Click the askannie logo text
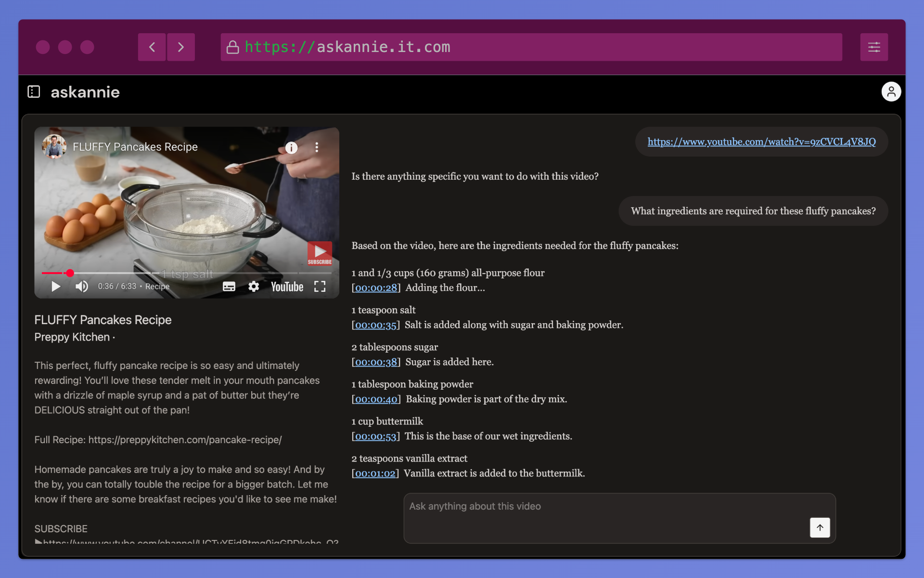 pos(85,92)
